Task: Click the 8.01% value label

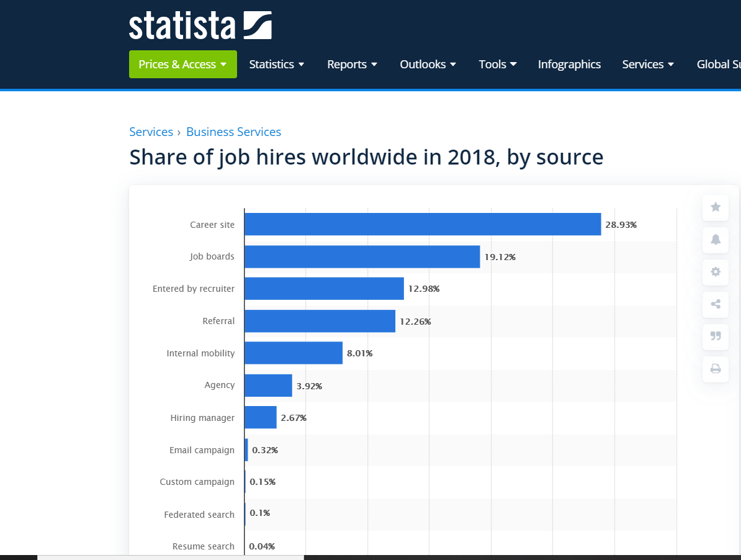Action: pyautogui.click(x=359, y=353)
